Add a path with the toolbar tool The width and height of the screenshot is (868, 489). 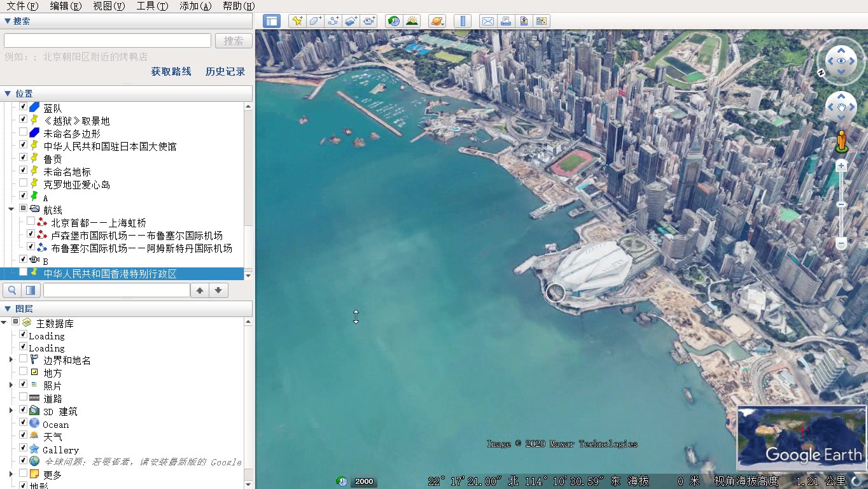tap(333, 21)
